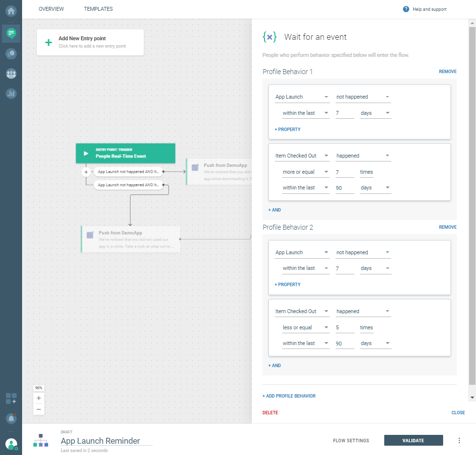Viewport: 476px width, 455px height.
Task: Click the panel's vertical scrollbar
Action: [472, 196]
